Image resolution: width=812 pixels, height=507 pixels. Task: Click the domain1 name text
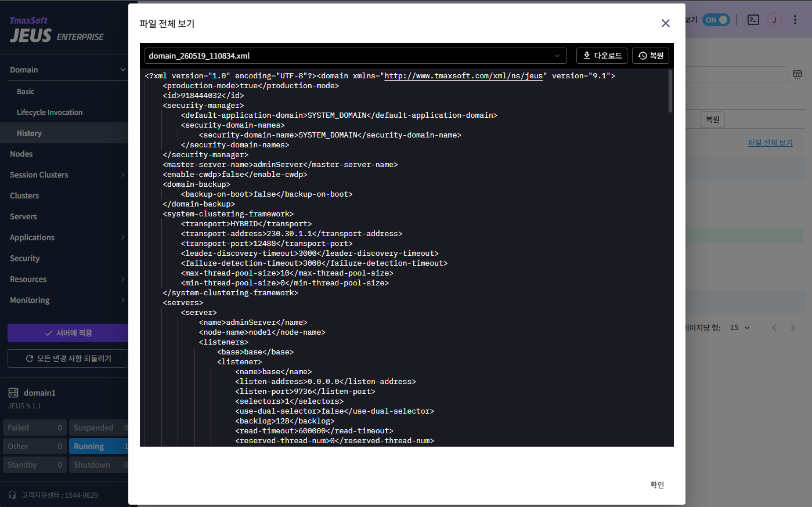point(39,393)
